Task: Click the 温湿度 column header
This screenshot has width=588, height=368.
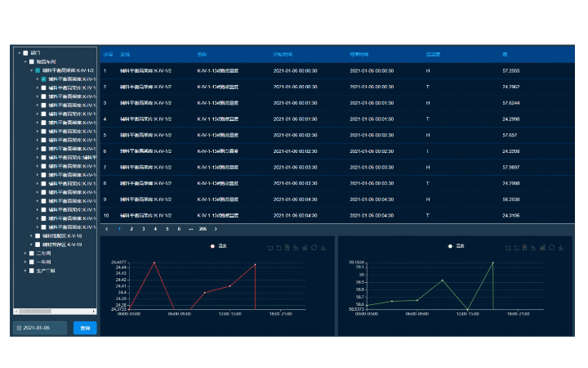Action: [x=433, y=55]
